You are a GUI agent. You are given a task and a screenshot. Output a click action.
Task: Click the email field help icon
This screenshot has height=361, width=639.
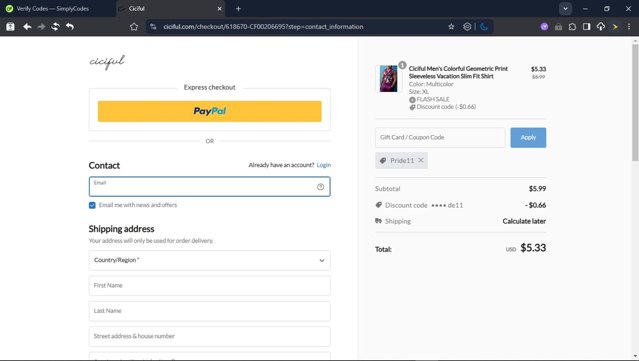pyautogui.click(x=320, y=187)
